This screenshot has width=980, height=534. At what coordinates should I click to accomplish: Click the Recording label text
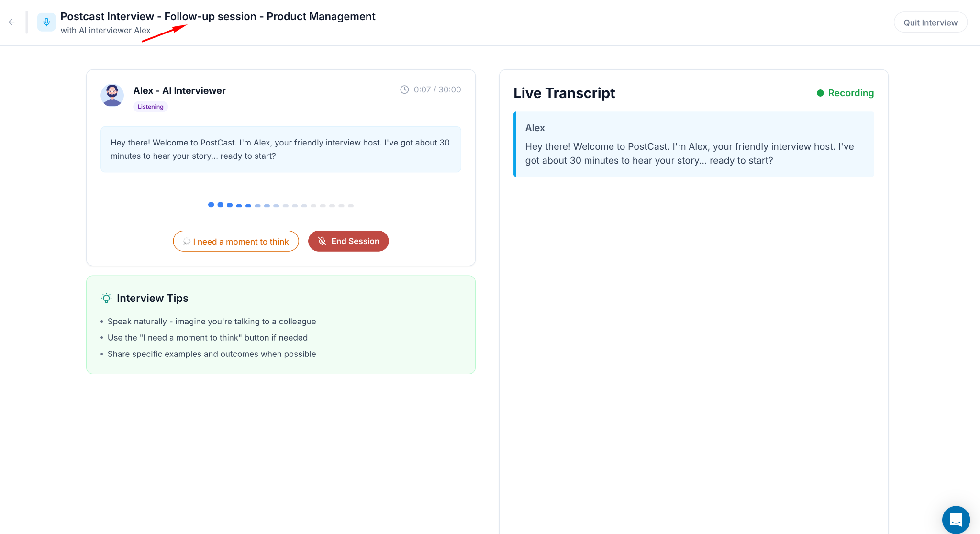point(851,93)
